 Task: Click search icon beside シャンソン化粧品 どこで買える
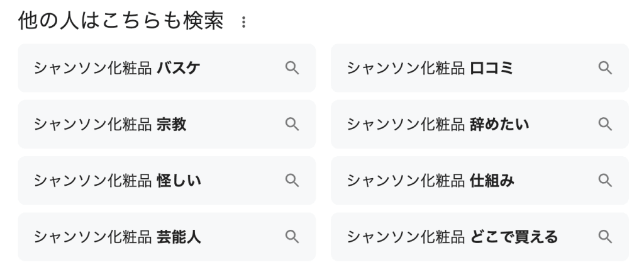pos(605,237)
